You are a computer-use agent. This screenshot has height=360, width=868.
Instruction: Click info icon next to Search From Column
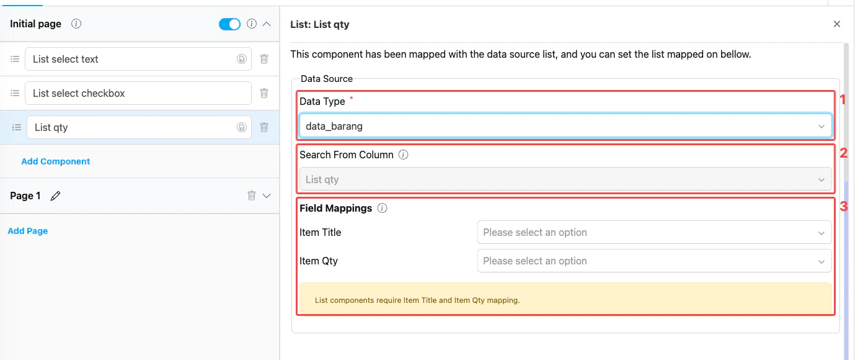(403, 155)
